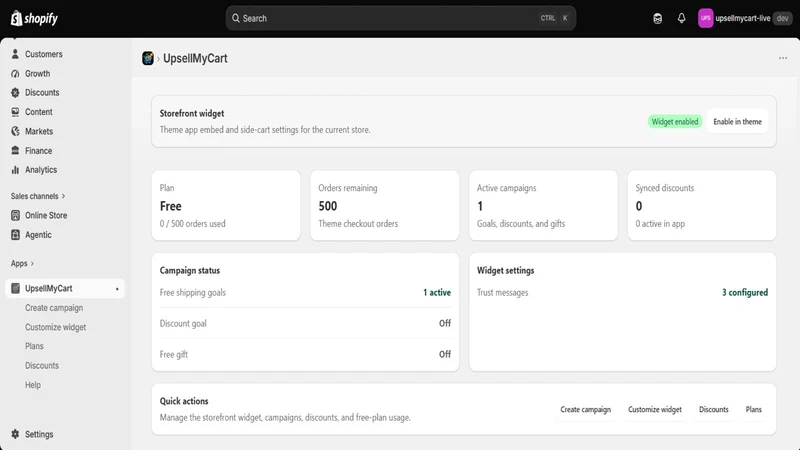Open the Online Store channel
Viewport: 800px width, 450px height.
tap(46, 215)
